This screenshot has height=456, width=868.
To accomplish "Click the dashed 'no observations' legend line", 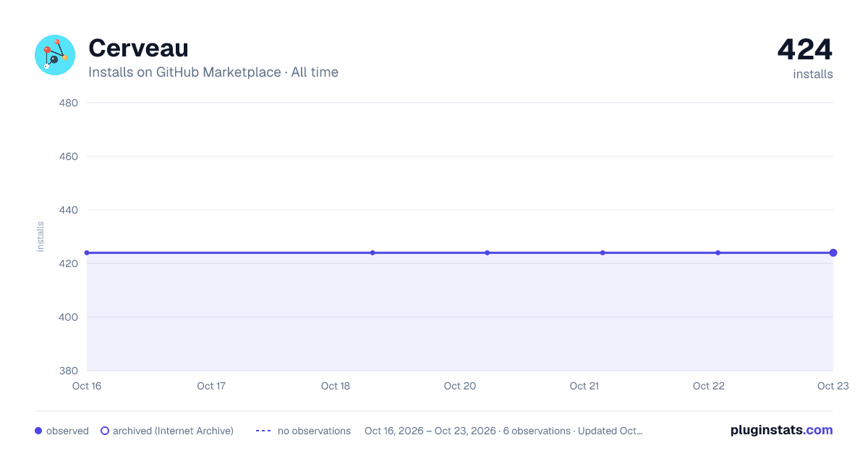I will (263, 431).
